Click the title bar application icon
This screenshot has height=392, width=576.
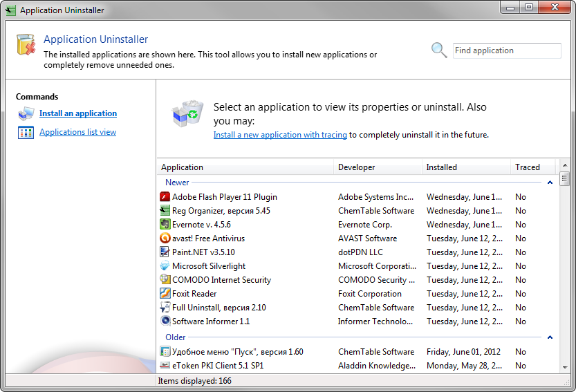(x=10, y=10)
